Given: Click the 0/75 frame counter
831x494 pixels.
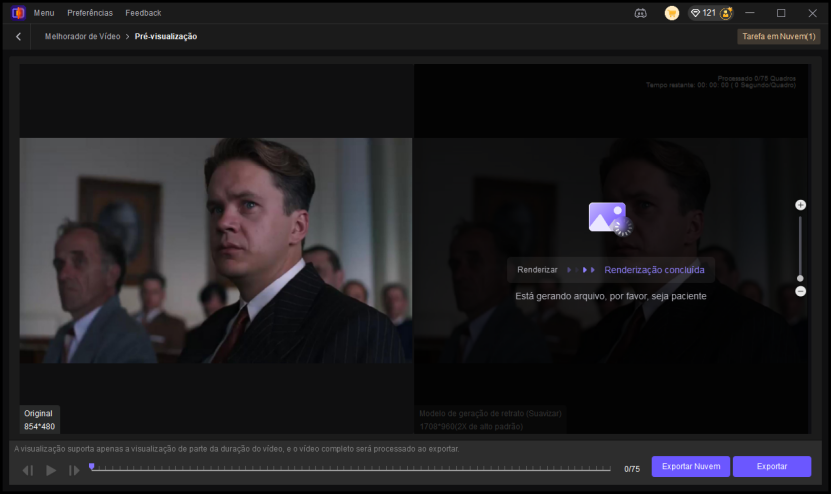Looking at the screenshot, I should [x=632, y=469].
